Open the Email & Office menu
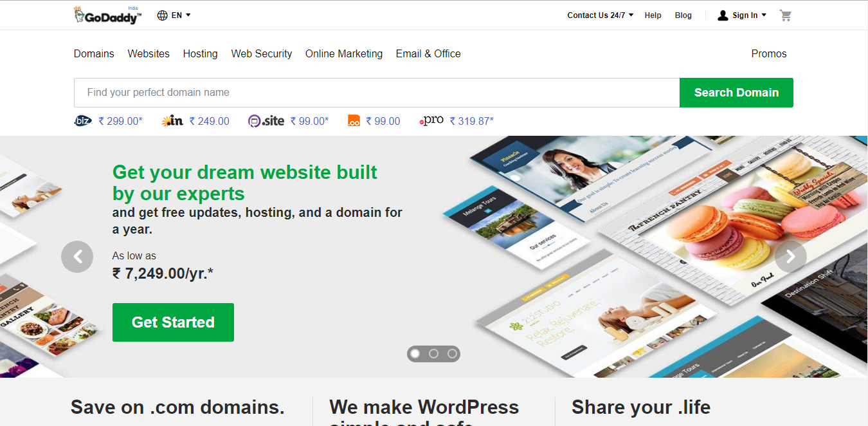Image resolution: width=868 pixels, height=426 pixels. 428,54
